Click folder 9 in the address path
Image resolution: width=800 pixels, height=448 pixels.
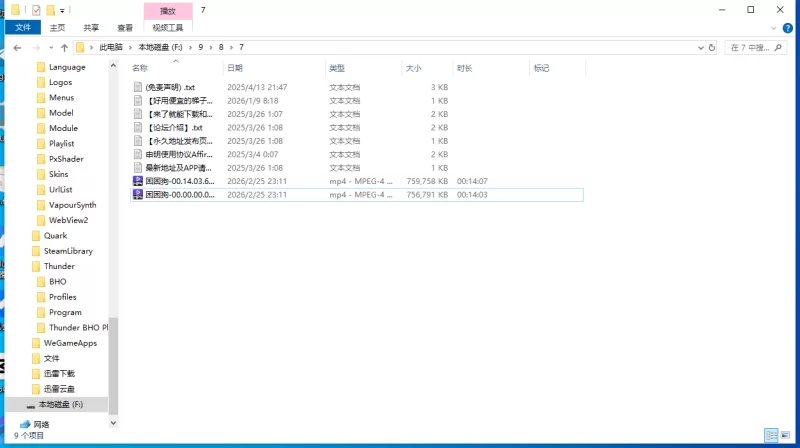click(201, 47)
